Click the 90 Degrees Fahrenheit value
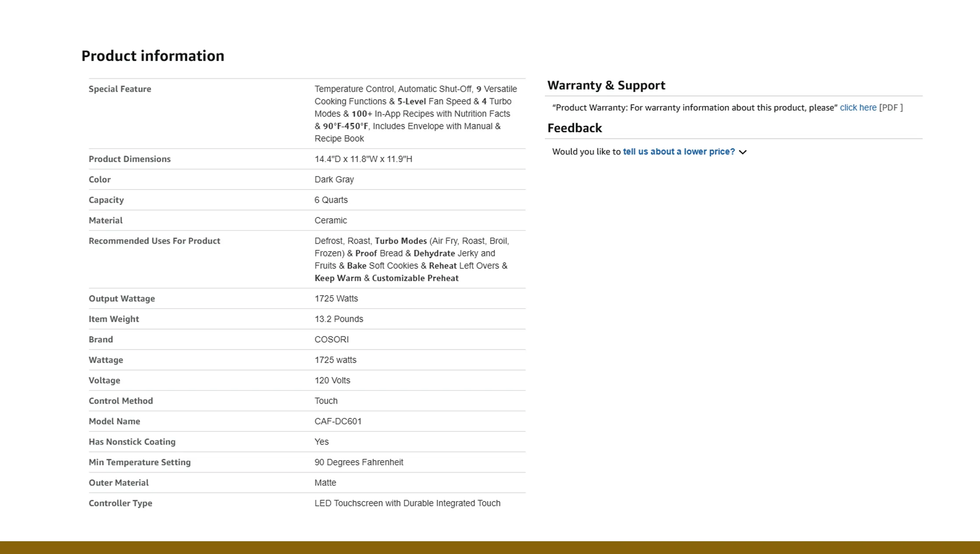This screenshot has width=980, height=554. tap(358, 462)
